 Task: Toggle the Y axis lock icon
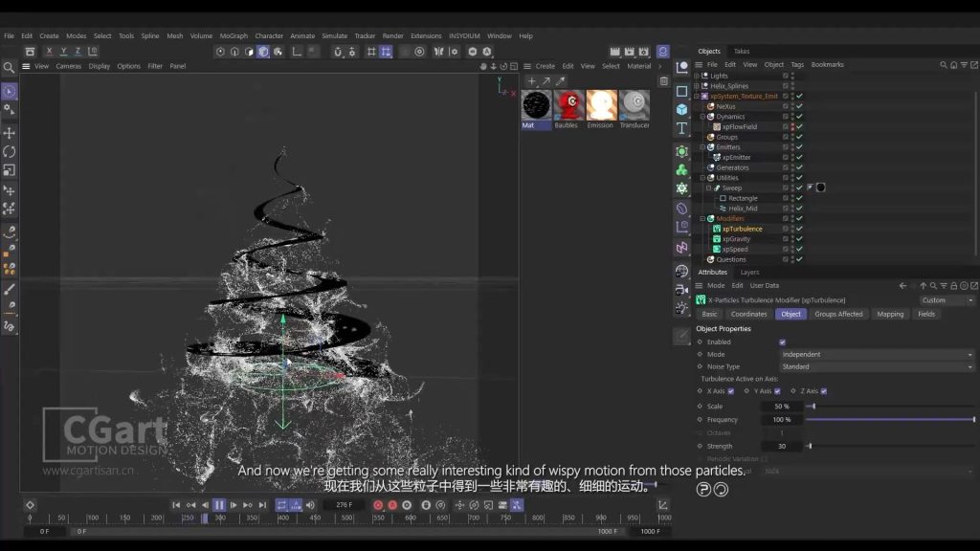[63, 52]
